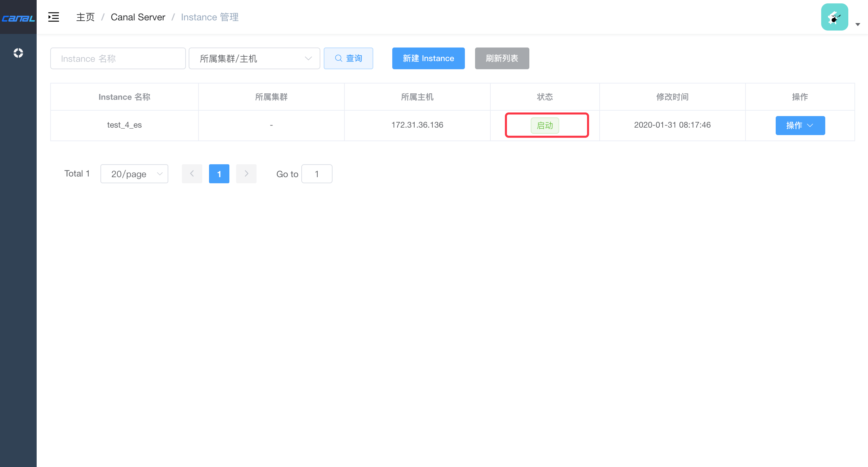Click the Go to page input
This screenshot has width=868, height=467.
coord(316,174)
